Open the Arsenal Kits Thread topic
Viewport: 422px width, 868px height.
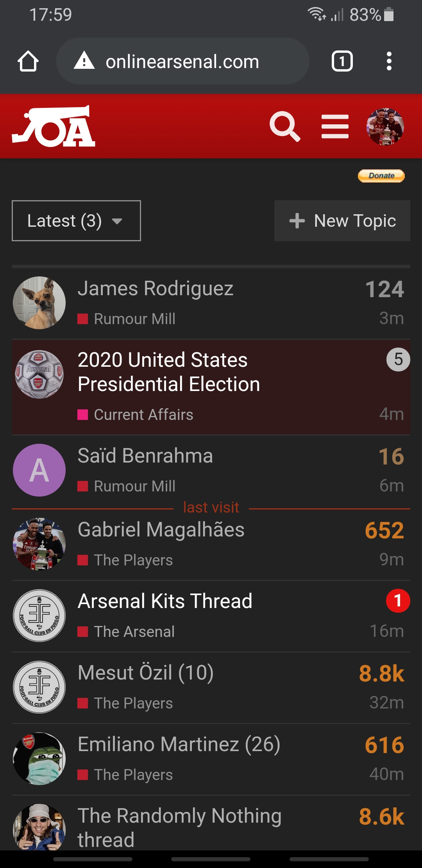coord(165,601)
